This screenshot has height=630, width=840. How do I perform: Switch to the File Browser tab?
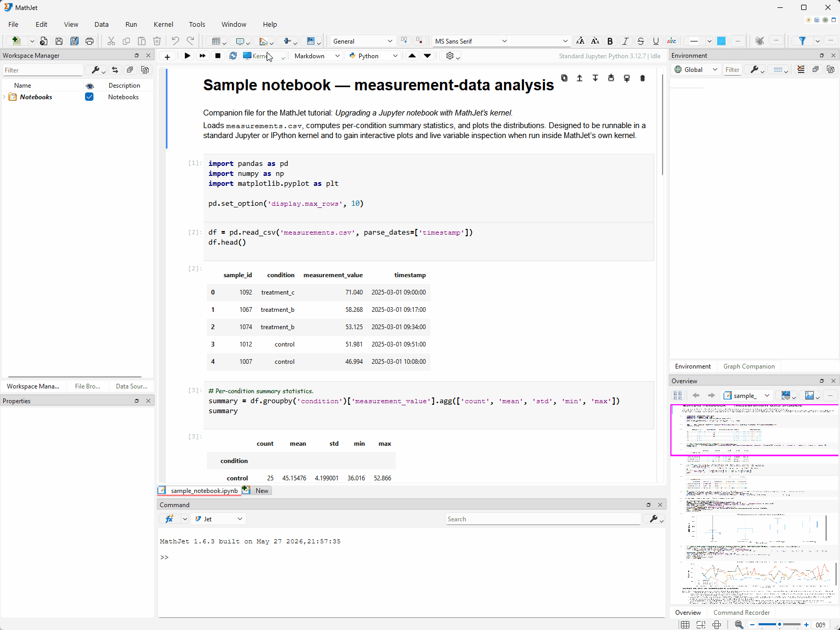coord(88,386)
